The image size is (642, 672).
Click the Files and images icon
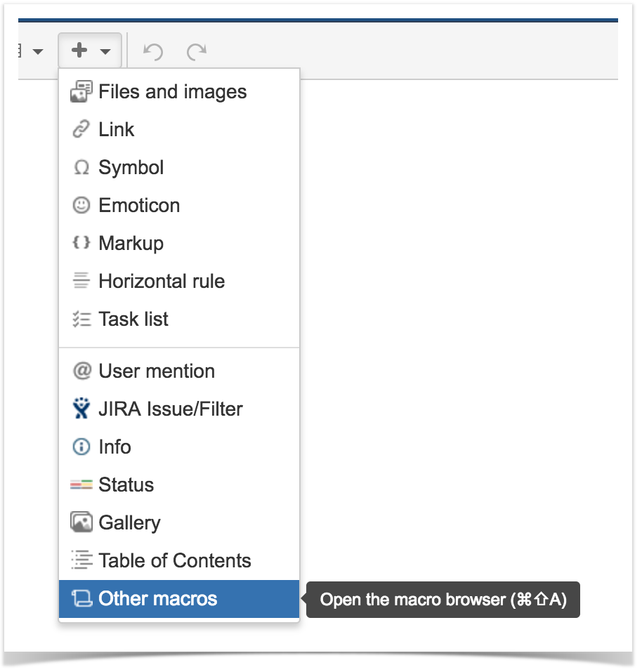tap(81, 92)
